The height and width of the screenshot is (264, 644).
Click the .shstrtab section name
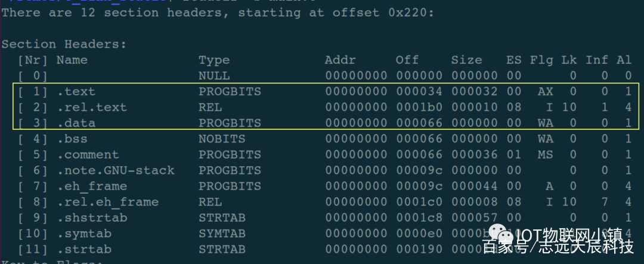tap(92, 218)
